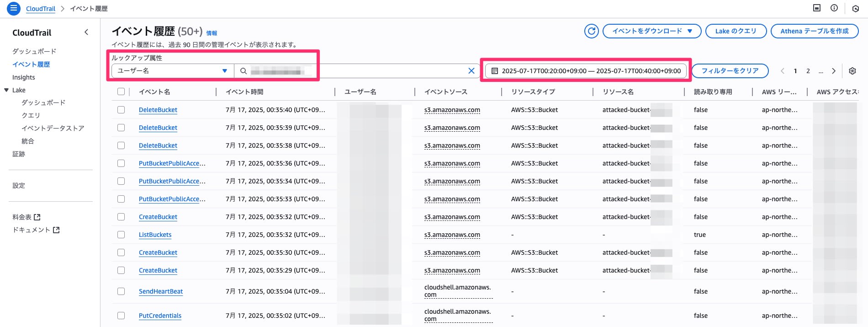
Task: Click the Lake のクエリ button
Action: tap(736, 31)
